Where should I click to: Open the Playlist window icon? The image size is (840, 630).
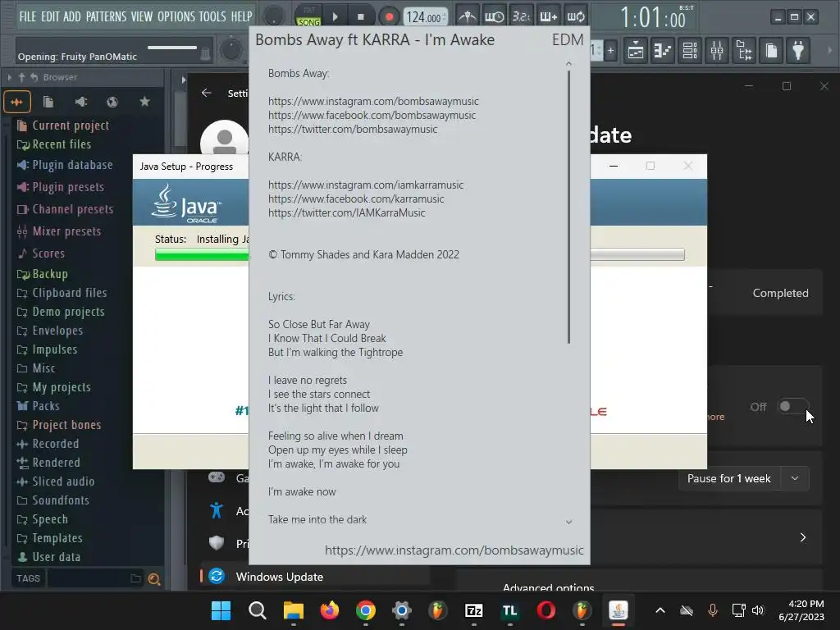point(636,51)
